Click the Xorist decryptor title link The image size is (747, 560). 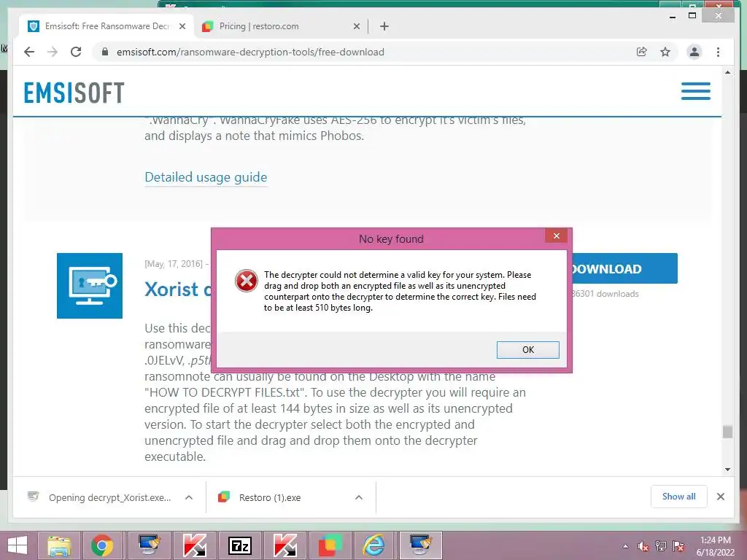pos(178,289)
